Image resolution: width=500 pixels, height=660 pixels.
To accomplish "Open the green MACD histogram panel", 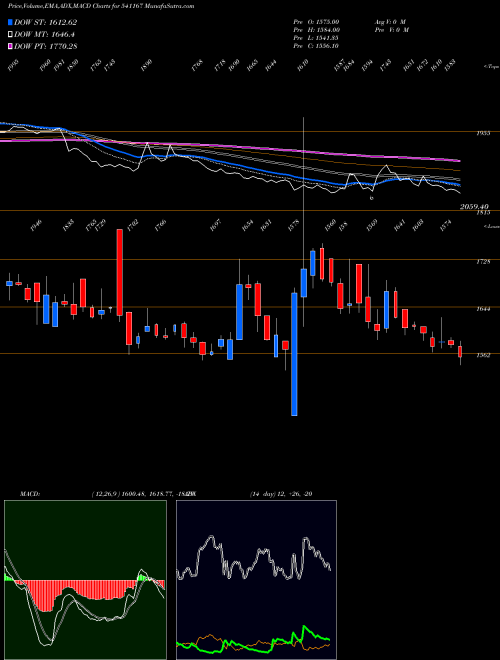I will click(85, 580).
